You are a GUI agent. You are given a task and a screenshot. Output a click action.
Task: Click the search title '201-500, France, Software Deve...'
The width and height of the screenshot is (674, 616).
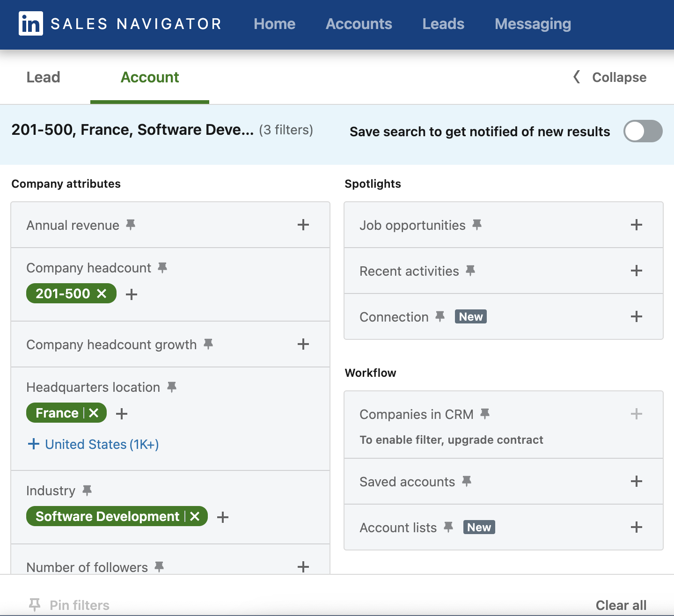(x=132, y=130)
